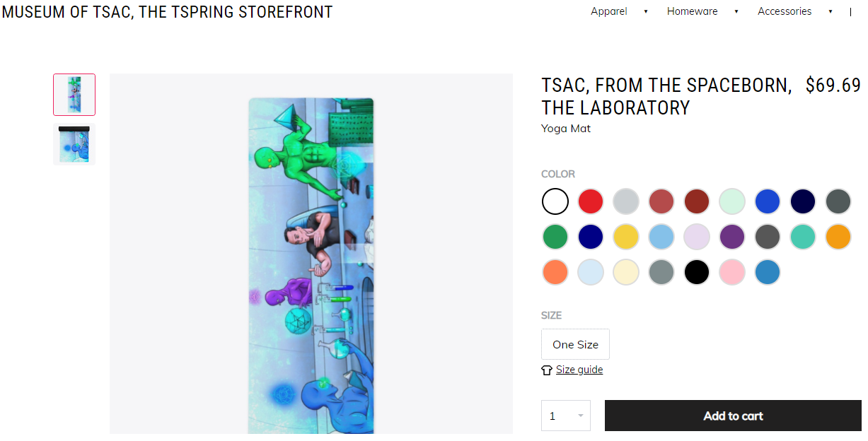The width and height of the screenshot is (868, 441).
Task: Click the t-shirt icon beside Size guide
Action: coord(546,370)
